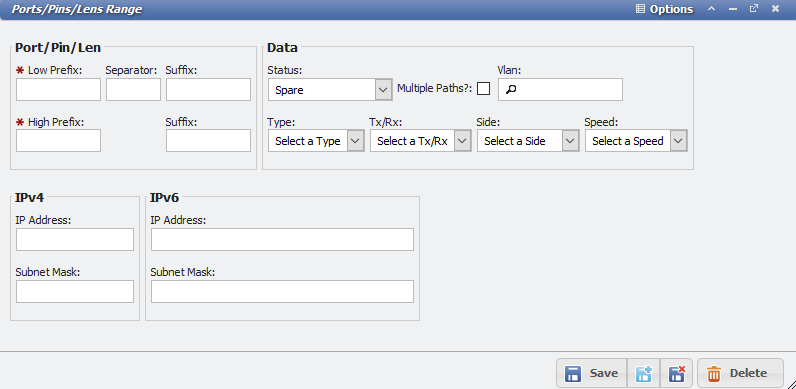Expand the Select a Side dropdown

(527, 141)
